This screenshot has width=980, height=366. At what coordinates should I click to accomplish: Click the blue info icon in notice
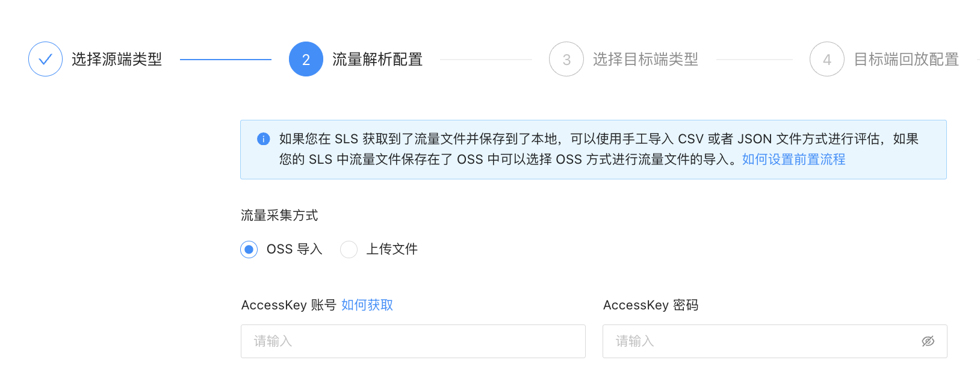pyautogui.click(x=264, y=139)
